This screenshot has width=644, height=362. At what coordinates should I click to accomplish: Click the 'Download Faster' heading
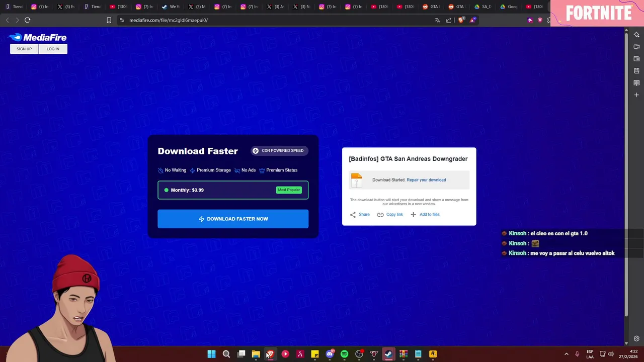198,151
